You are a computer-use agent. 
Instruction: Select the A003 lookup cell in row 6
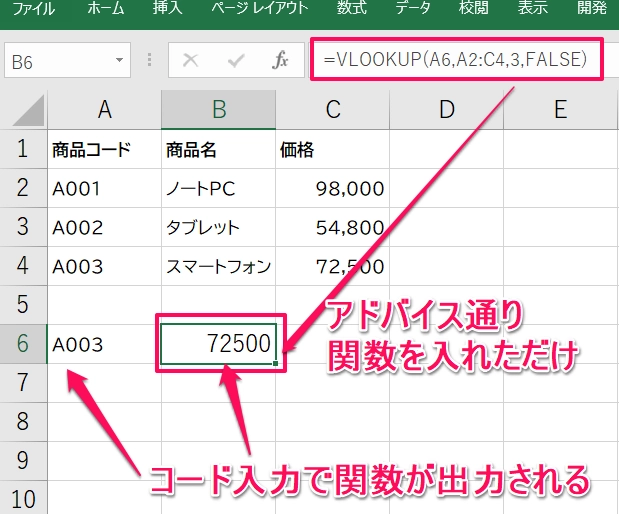pyautogui.click(x=104, y=344)
